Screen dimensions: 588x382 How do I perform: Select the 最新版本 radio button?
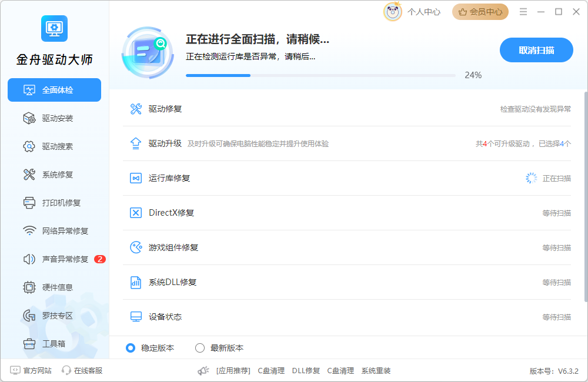200,348
